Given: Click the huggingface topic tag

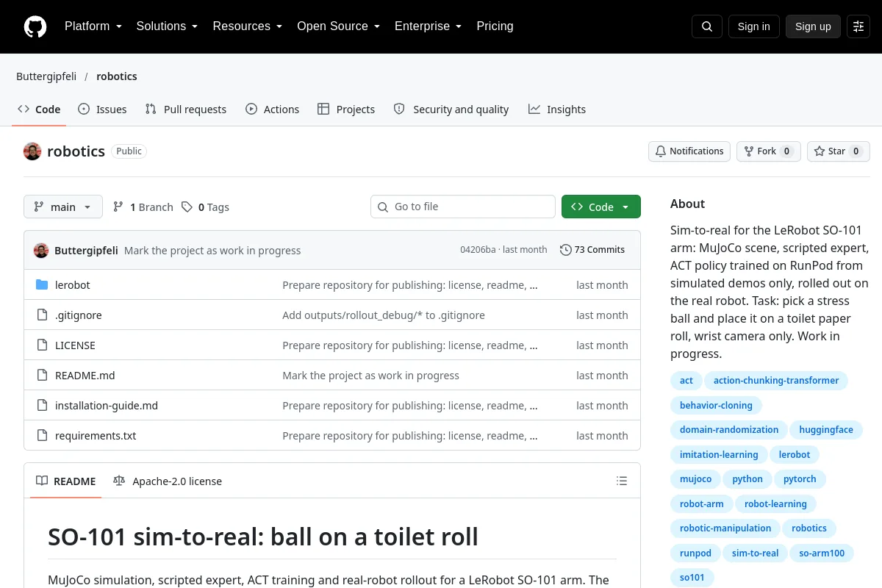Looking at the screenshot, I should [826, 430].
